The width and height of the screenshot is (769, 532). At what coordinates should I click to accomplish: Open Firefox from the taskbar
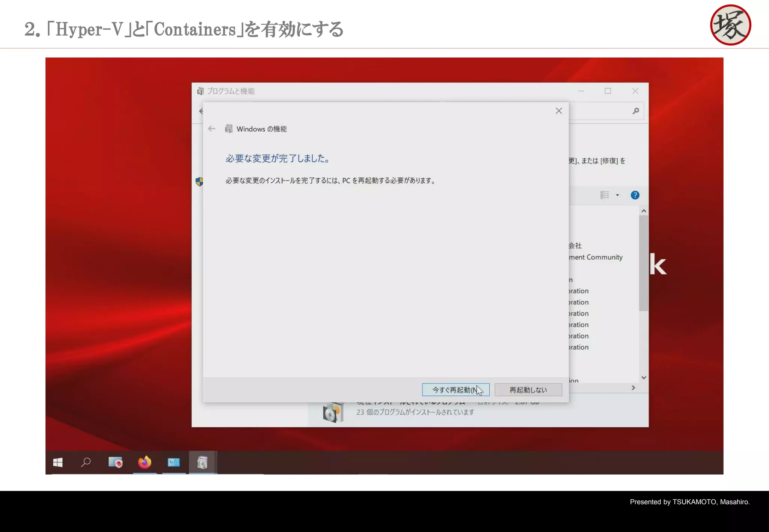click(145, 462)
